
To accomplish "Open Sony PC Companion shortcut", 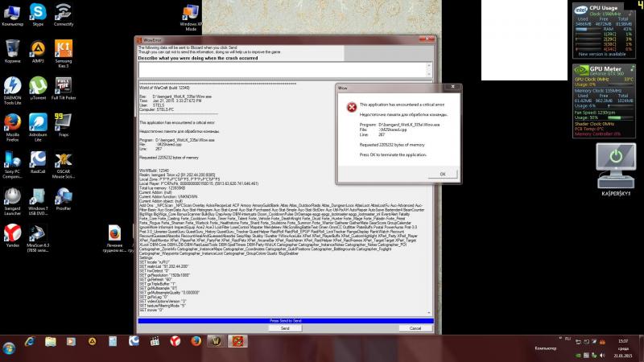I will (12, 165).
